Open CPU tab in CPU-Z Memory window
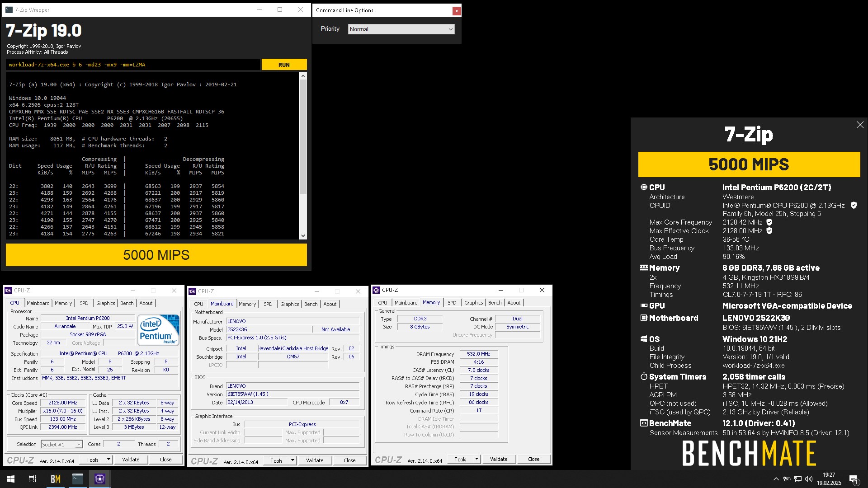 (x=382, y=303)
